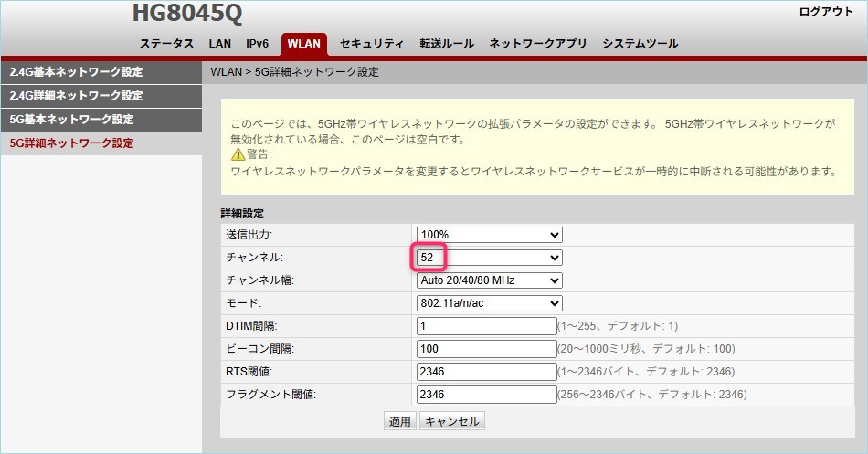Open the モード dropdown

[490, 303]
